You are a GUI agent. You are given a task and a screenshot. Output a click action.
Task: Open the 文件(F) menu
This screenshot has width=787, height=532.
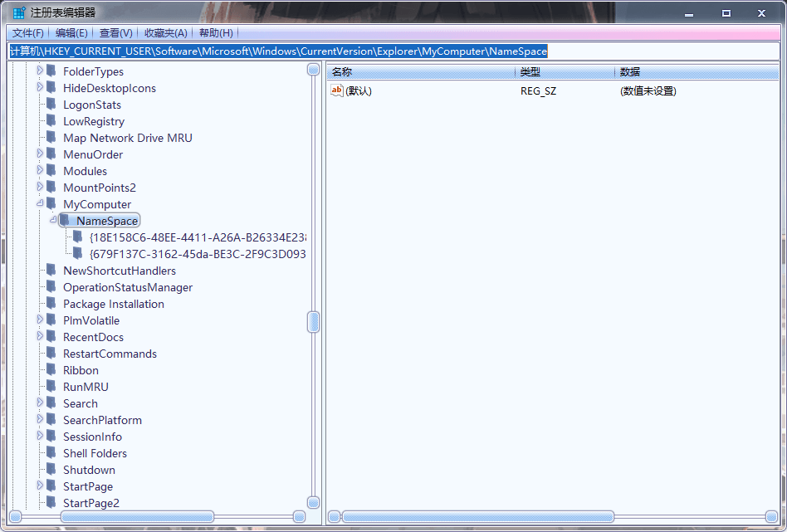(x=28, y=33)
